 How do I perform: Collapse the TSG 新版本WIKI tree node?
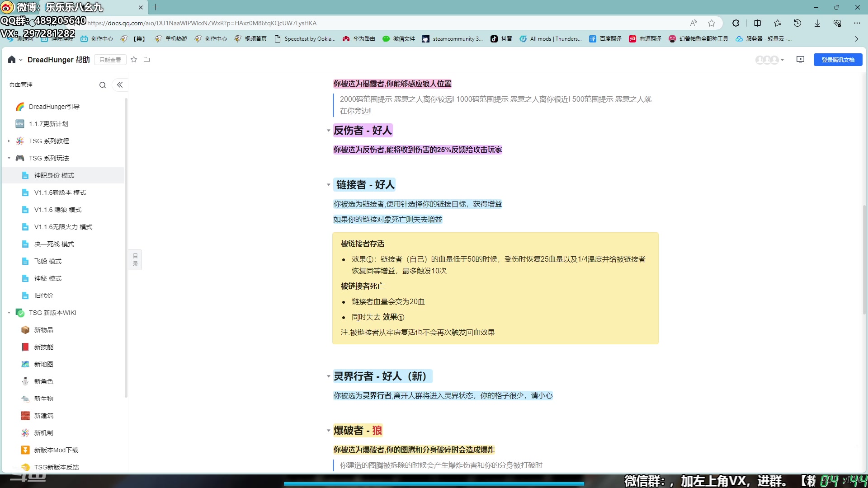click(x=9, y=313)
